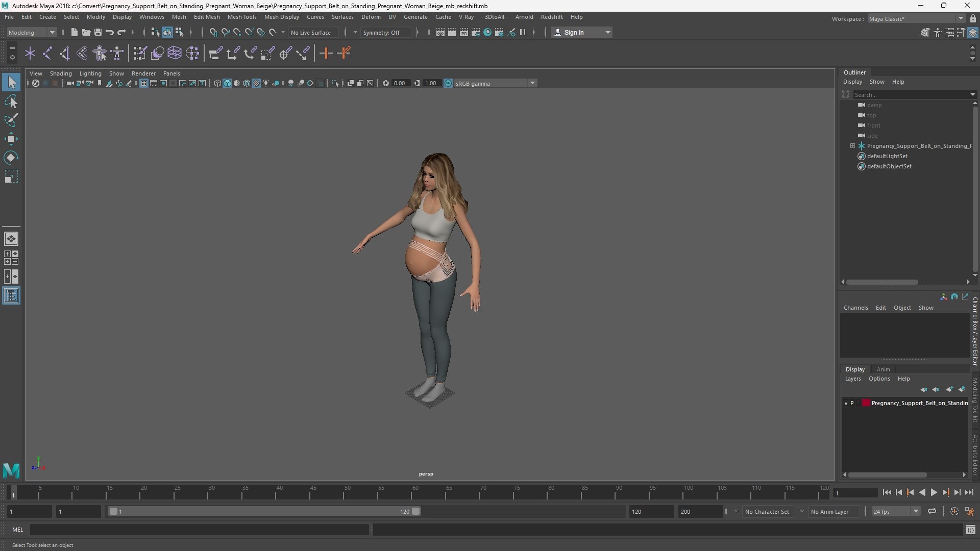The image size is (980, 551).
Task: Switch to the Anim layer tab
Action: pyautogui.click(x=883, y=369)
